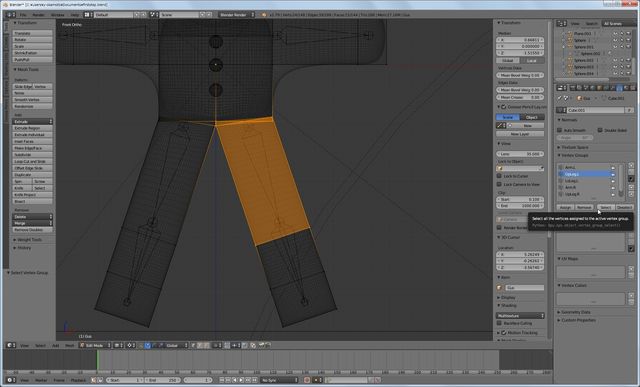Click Assign vertex group button
The width and height of the screenshot is (640, 387).
point(565,207)
